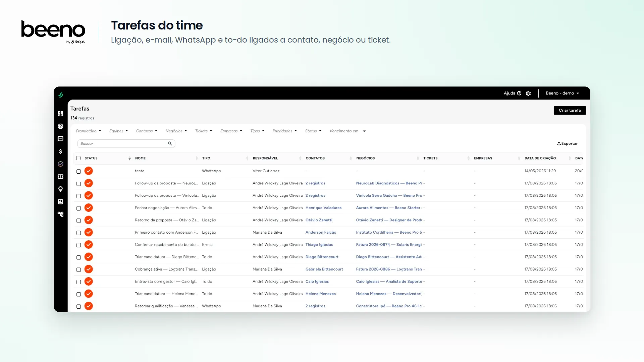644x362 pixels.
Task: Click the orange status check for Primeiro contato task
Action: 89,232
